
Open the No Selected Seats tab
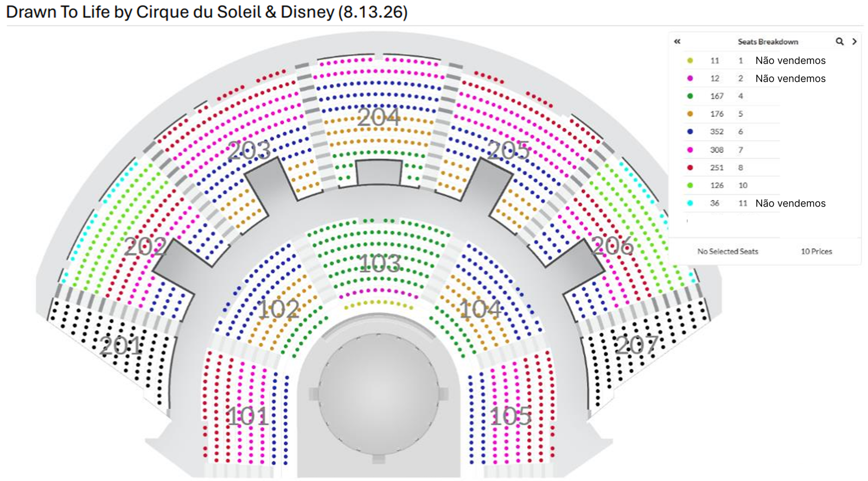pyautogui.click(x=727, y=252)
